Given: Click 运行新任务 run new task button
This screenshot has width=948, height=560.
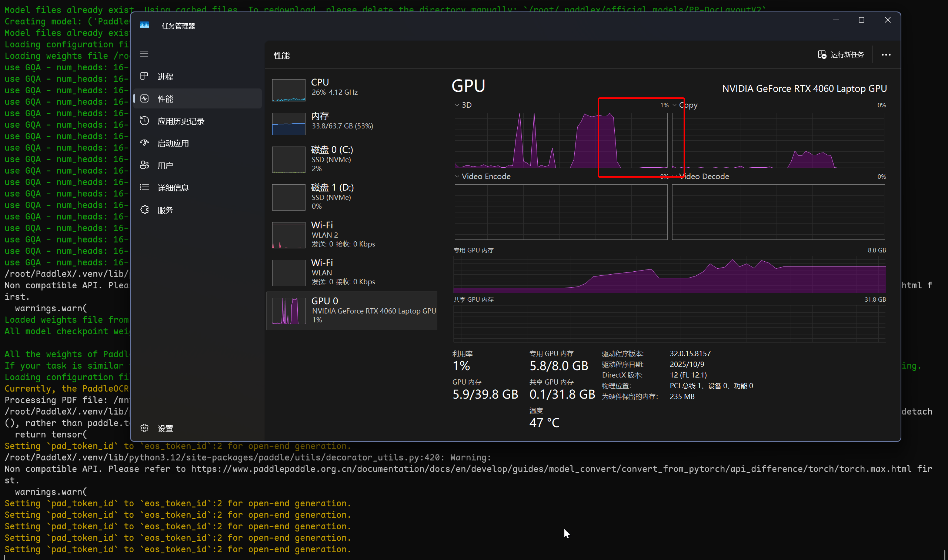Looking at the screenshot, I should [x=841, y=55].
